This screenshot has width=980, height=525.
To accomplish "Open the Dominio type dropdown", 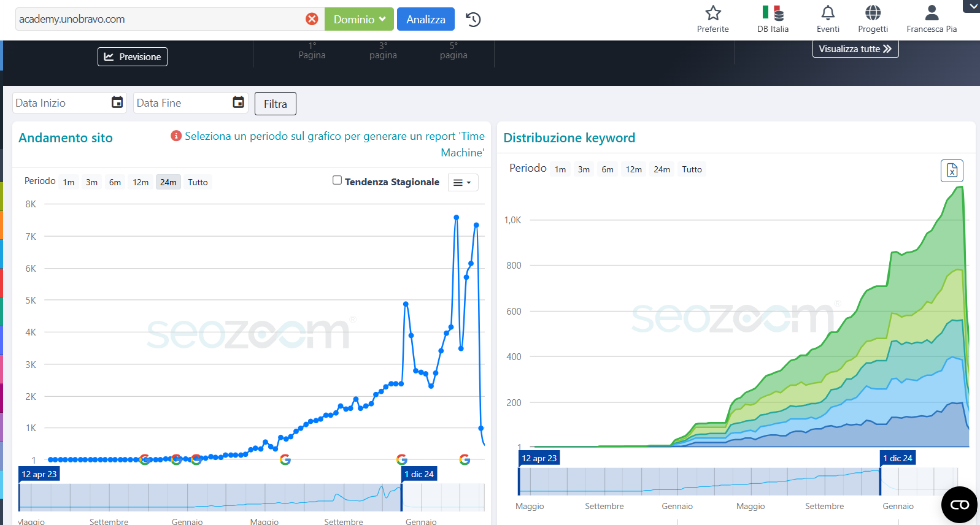I will coord(359,19).
